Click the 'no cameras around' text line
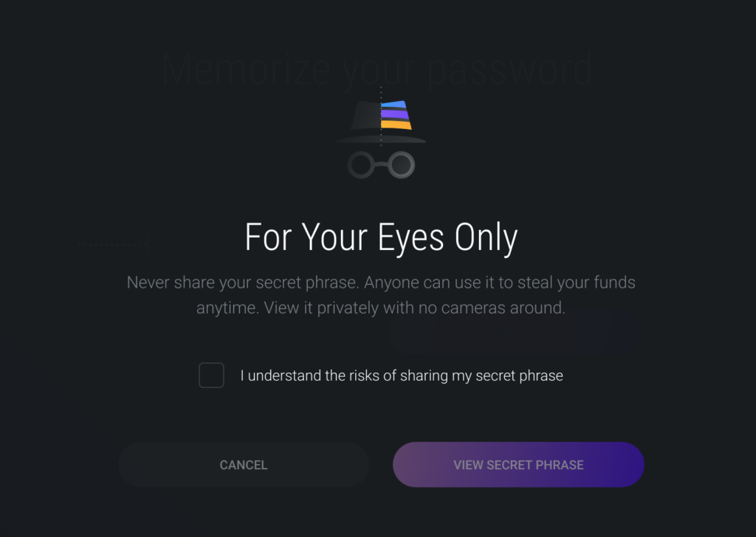 pyautogui.click(x=381, y=308)
